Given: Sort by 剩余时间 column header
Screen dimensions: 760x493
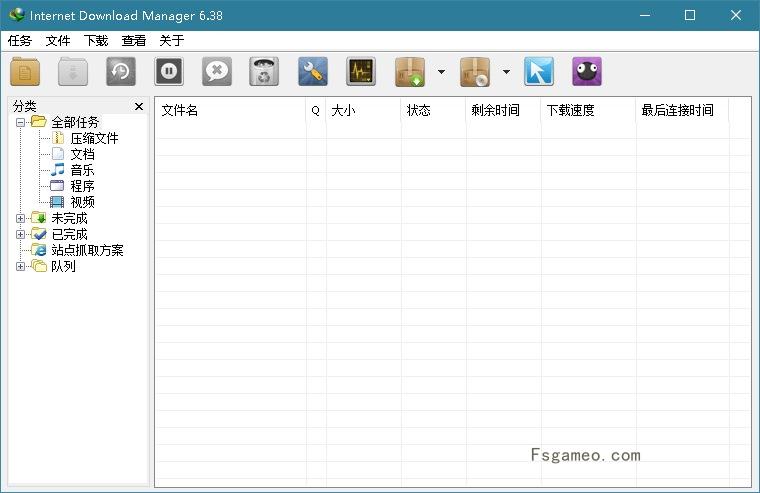Looking at the screenshot, I should click(x=503, y=111).
